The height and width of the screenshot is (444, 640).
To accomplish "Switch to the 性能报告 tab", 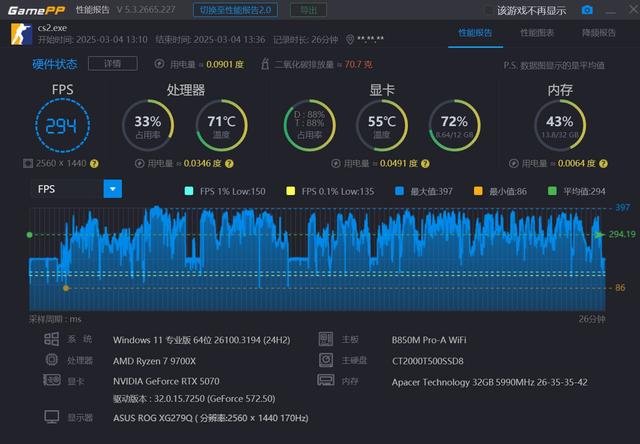I will 475,33.
